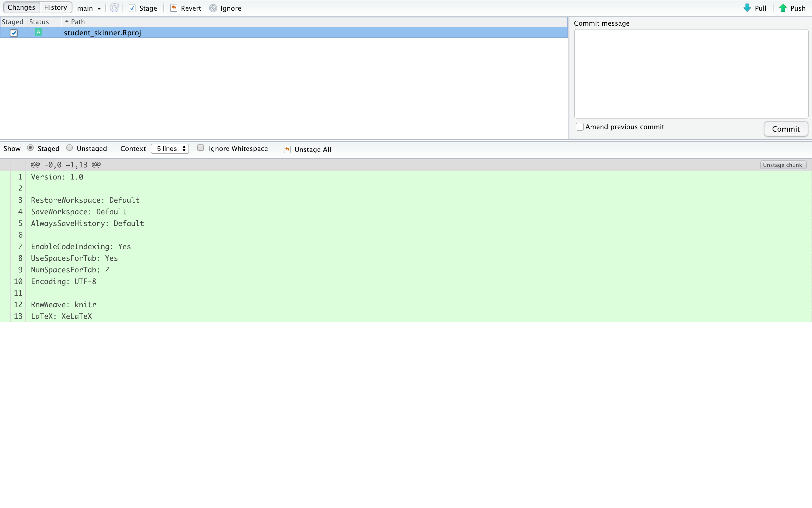Open the main branch dropdown
812x508 pixels.
pyautogui.click(x=89, y=8)
